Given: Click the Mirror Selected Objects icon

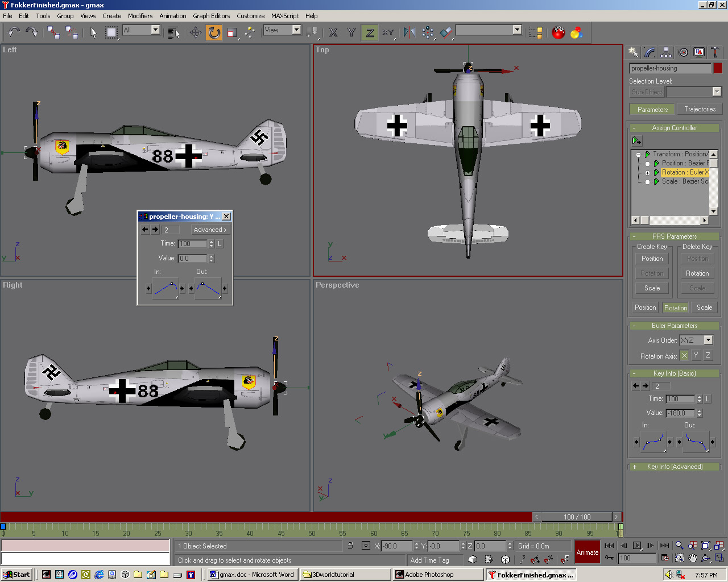Looking at the screenshot, I should coord(409,32).
